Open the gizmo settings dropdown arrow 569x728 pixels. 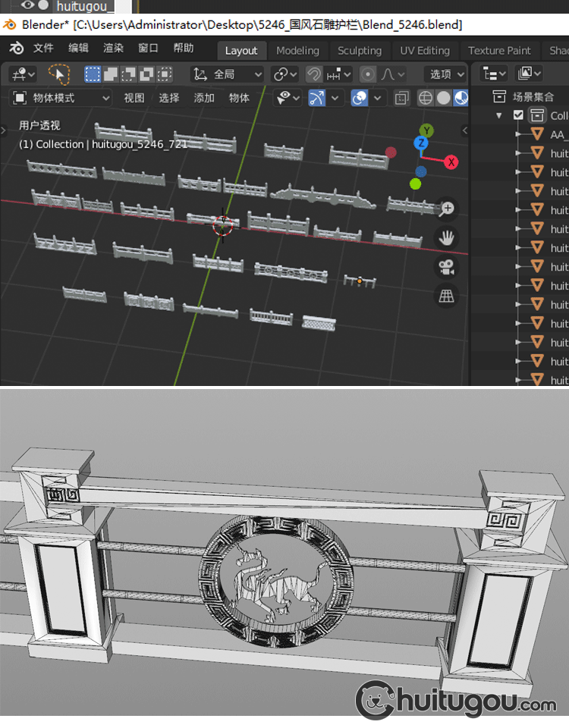click(x=335, y=98)
